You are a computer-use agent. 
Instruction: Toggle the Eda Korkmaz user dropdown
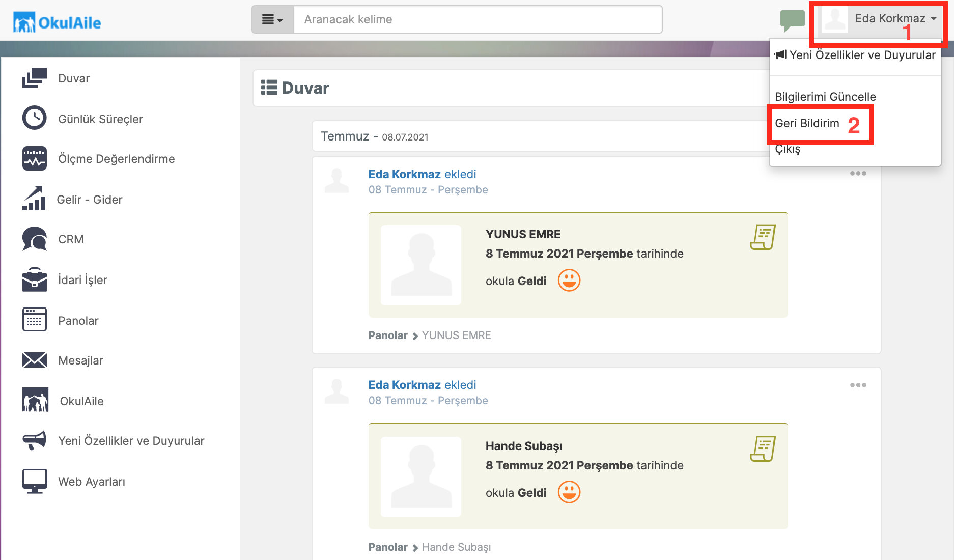[x=880, y=19]
